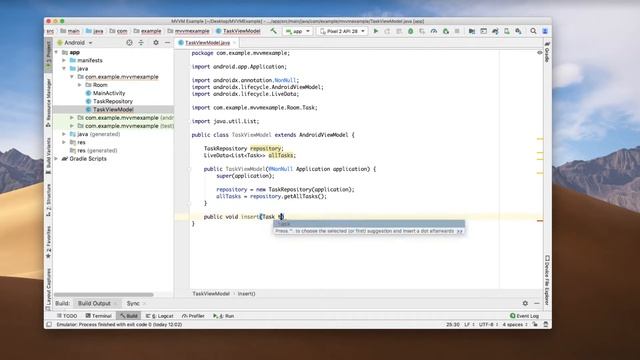The height and width of the screenshot is (360, 640).
Task: Expand the Gradle Scripts node
Action: click(x=57, y=159)
